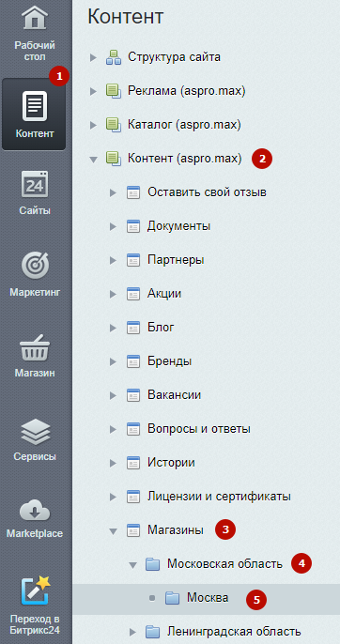Open the Сервисы layers icon
The height and width of the screenshot is (644, 340).
pyautogui.click(x=35, y=432)
